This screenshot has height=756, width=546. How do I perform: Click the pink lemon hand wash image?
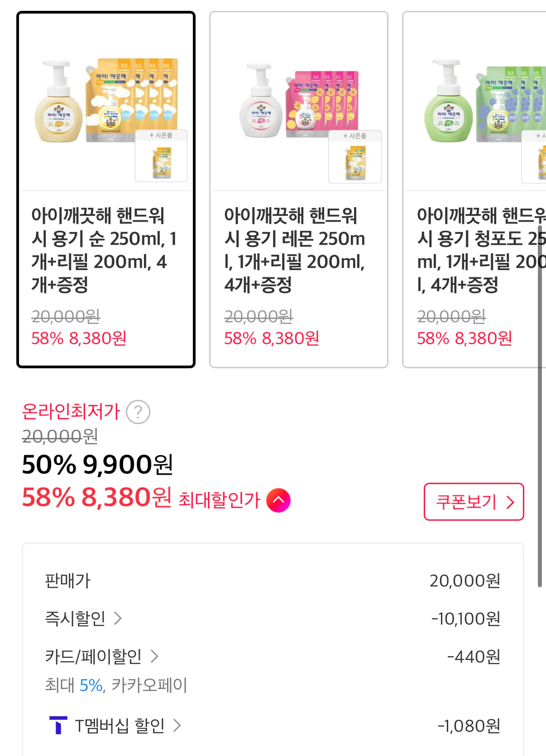click(x=299, y=102)
